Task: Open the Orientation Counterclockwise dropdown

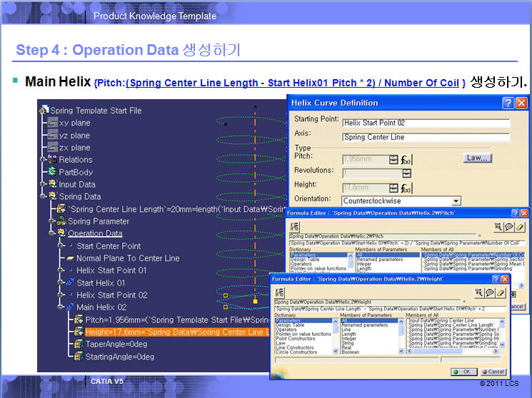Action: point(456,201)
